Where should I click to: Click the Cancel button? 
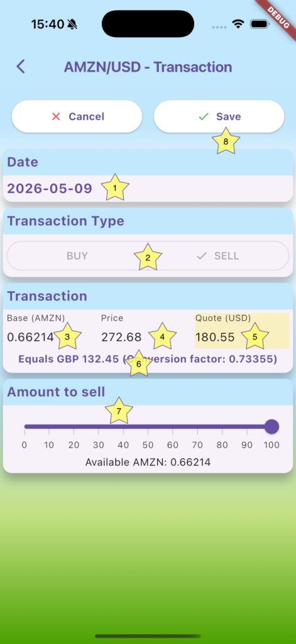pos(77,116)
